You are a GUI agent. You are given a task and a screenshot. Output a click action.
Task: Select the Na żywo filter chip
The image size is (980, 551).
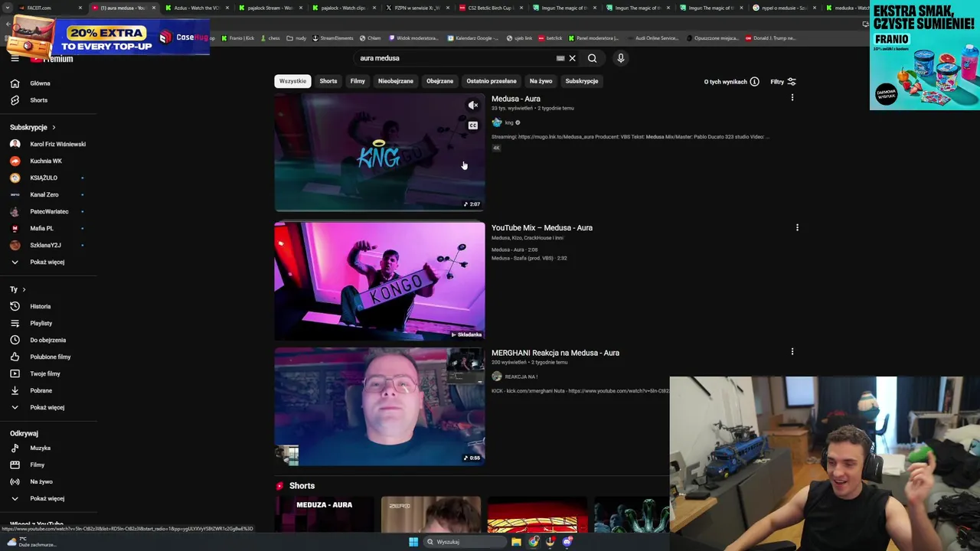[541, 81]
